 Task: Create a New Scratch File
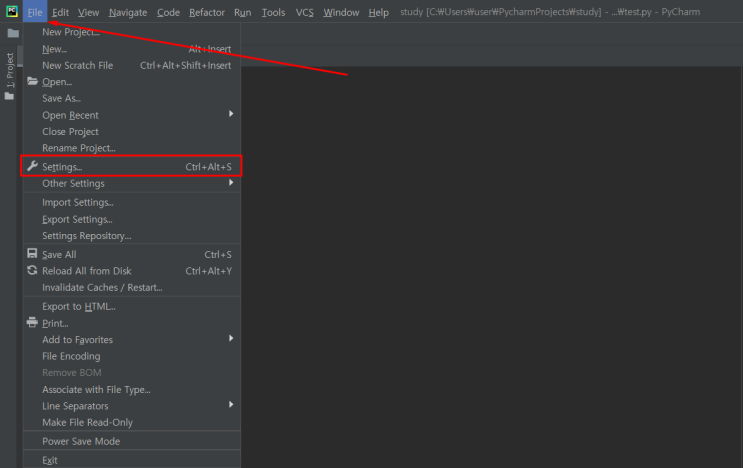point(132,65)
